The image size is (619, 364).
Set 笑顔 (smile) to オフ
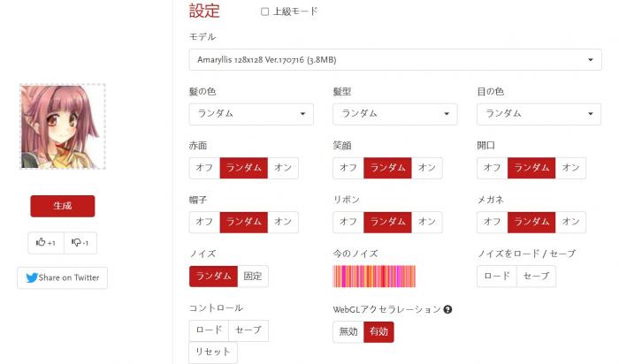coord(348,168)
